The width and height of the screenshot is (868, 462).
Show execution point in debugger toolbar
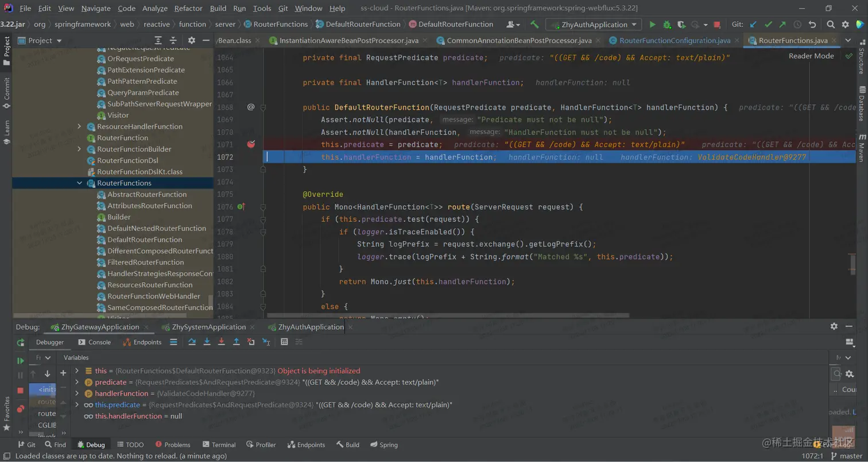tap(173, 342)
